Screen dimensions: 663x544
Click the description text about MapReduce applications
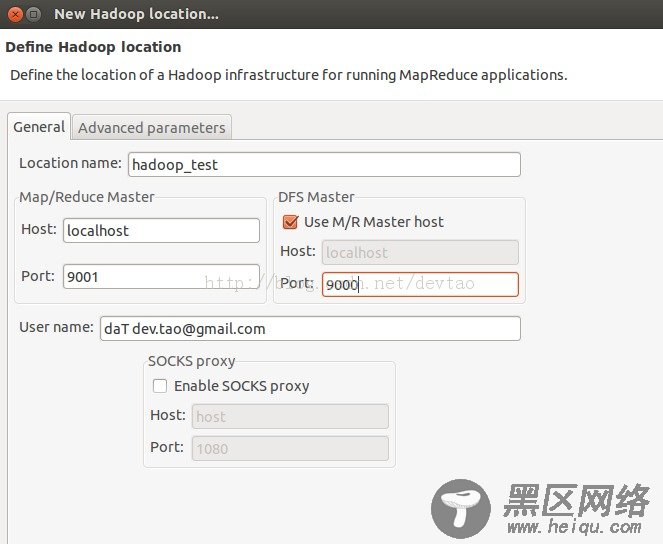[x=288, y=75]
